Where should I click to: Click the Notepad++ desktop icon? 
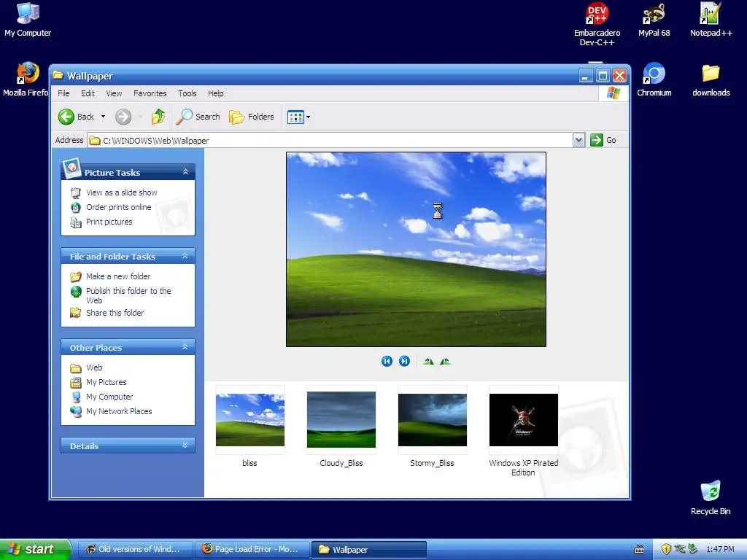coord(711,20)
